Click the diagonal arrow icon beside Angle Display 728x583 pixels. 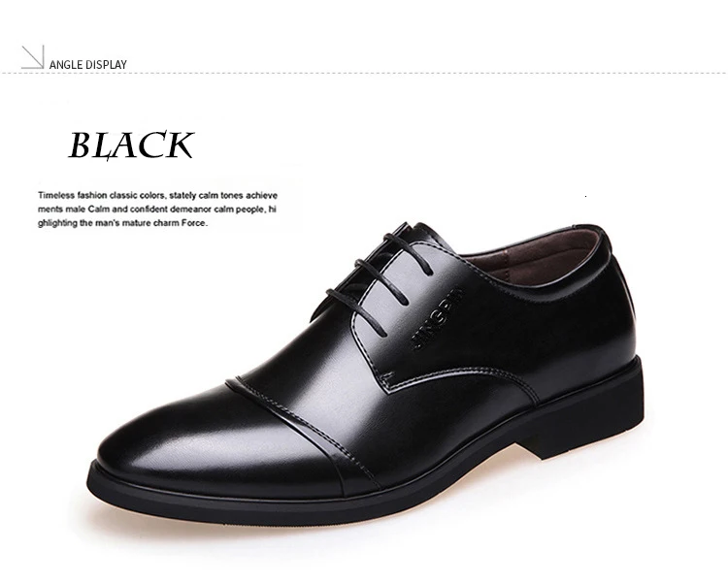pos(32,57)
